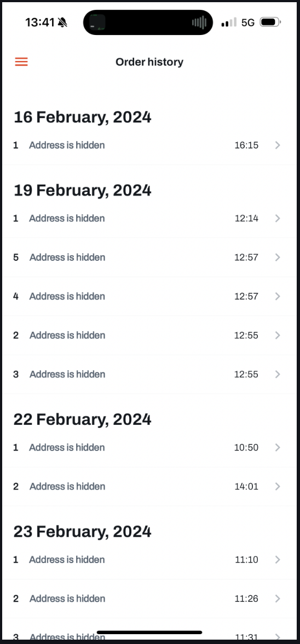Image resolution: width=300 pixels, height=644 pixels.
Task: Open the 14:01 order chevron
Action: click(278, 487)
